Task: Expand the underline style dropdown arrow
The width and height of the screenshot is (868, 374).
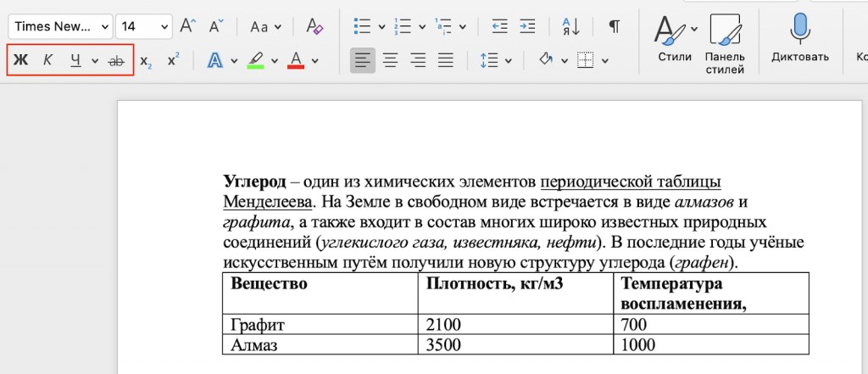Action: (95, 61)
